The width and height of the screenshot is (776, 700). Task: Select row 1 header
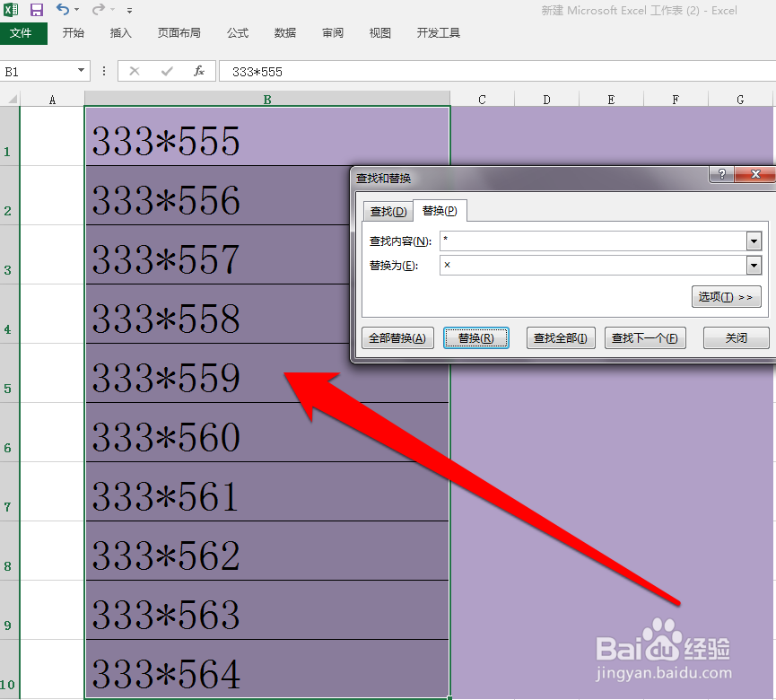[x=9, y=136]
